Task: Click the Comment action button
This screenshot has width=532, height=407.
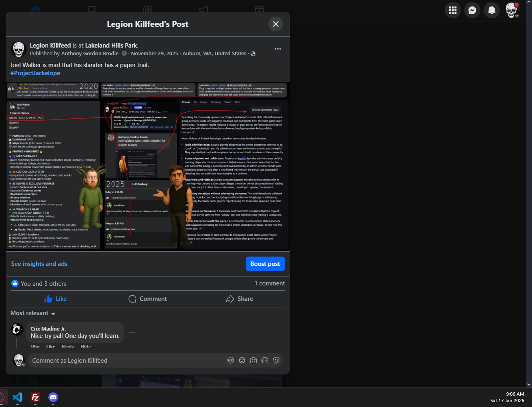Action: click(x=148, y=299)
